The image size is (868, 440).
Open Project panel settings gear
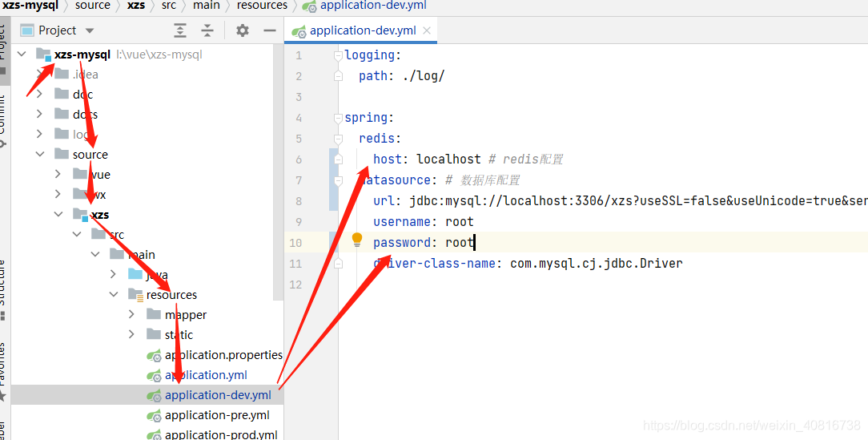[x=243, y=30]
